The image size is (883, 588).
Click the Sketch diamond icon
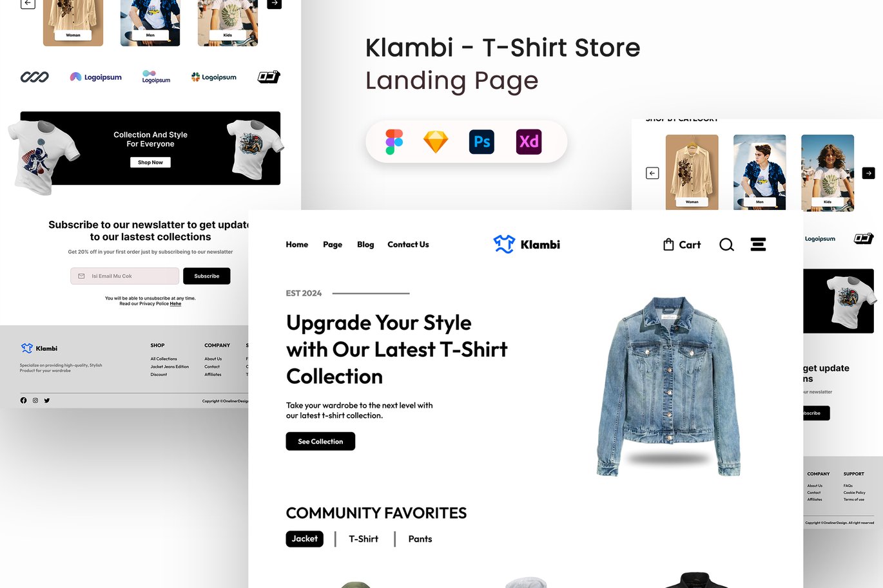pos(436,142)
